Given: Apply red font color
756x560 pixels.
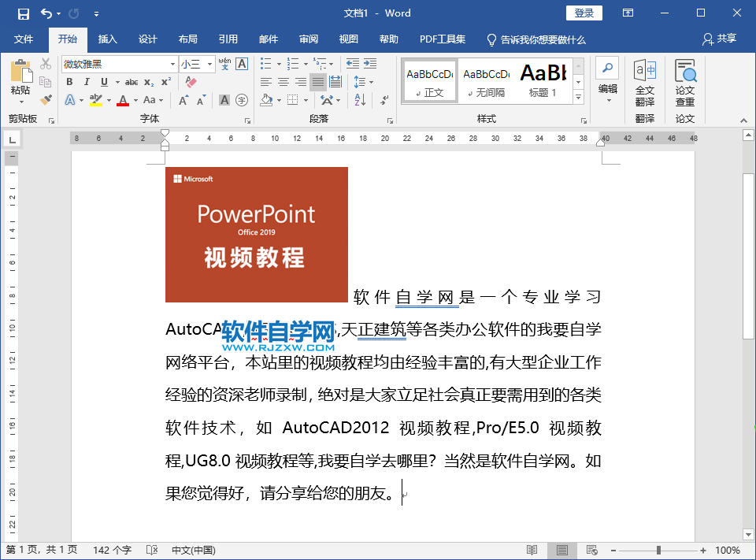Looking at the screenshot, I should tap(123, 100).
